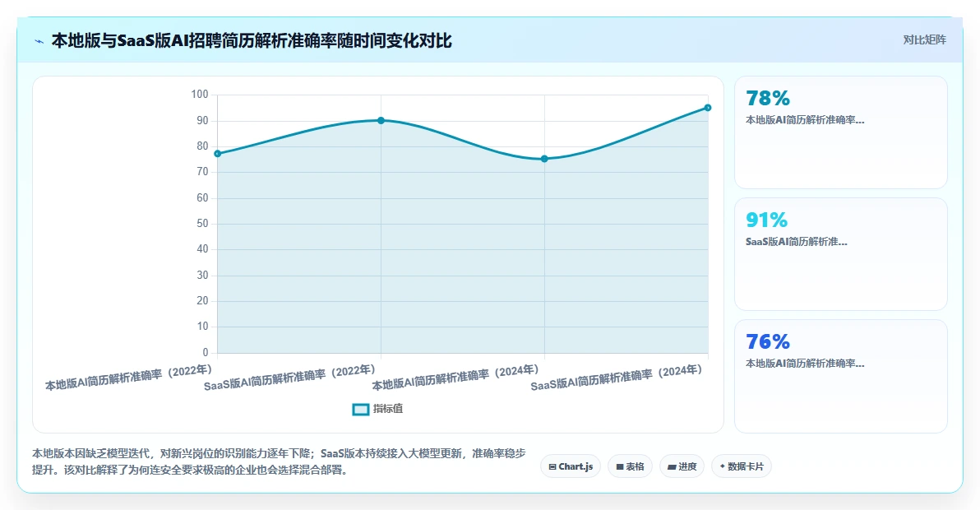Click the data point for 本地版 2022年
Viewport: 980px width, 510px height.
click(218, 154)
